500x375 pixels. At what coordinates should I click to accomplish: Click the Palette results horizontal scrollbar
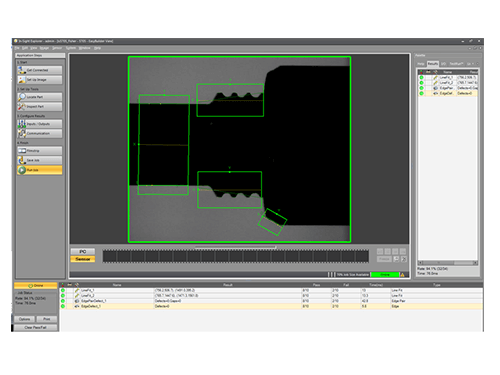pyautogui.click(x=448, y=263)
